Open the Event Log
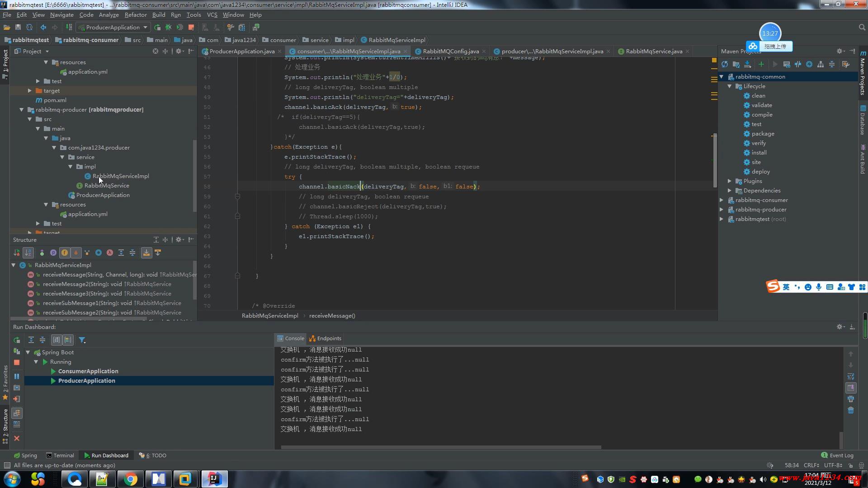 tap(837, 455)
